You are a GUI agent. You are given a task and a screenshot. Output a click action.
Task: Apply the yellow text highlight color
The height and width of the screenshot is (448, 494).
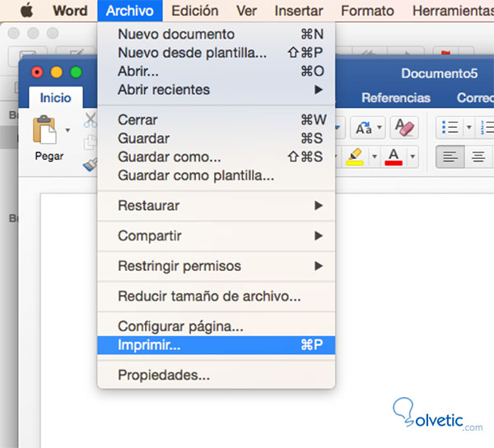(355, 156)
